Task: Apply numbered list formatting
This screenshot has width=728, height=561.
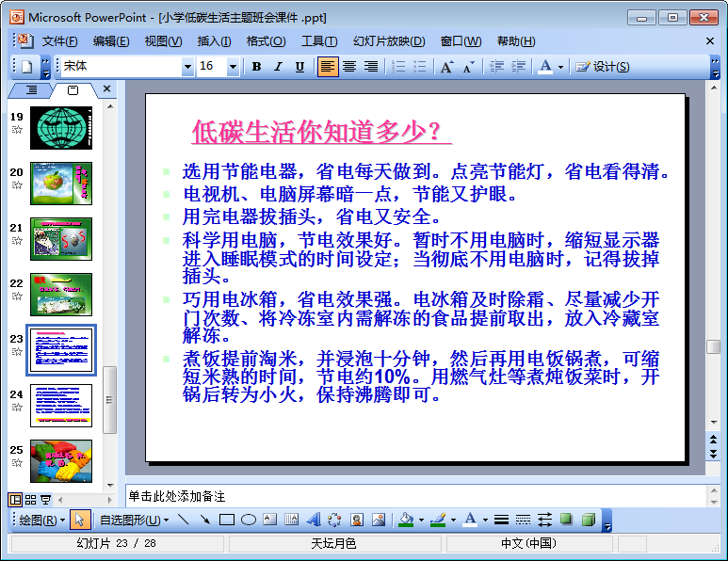Action: coord(398,67)
